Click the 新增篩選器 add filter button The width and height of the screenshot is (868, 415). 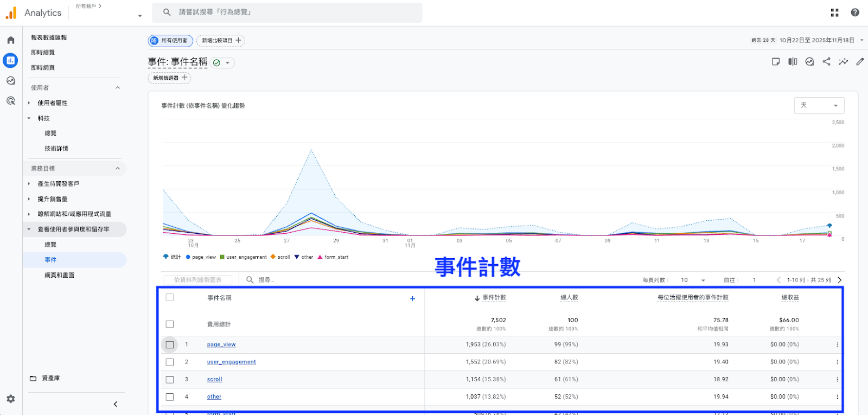coord(170,78)
